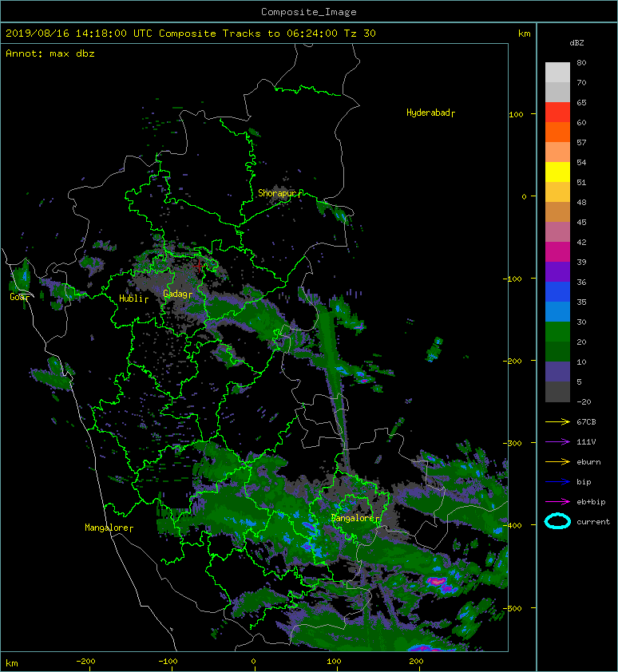
Task: Pick the light blue swatch between 35 and 30
Action: coord(557,311)
